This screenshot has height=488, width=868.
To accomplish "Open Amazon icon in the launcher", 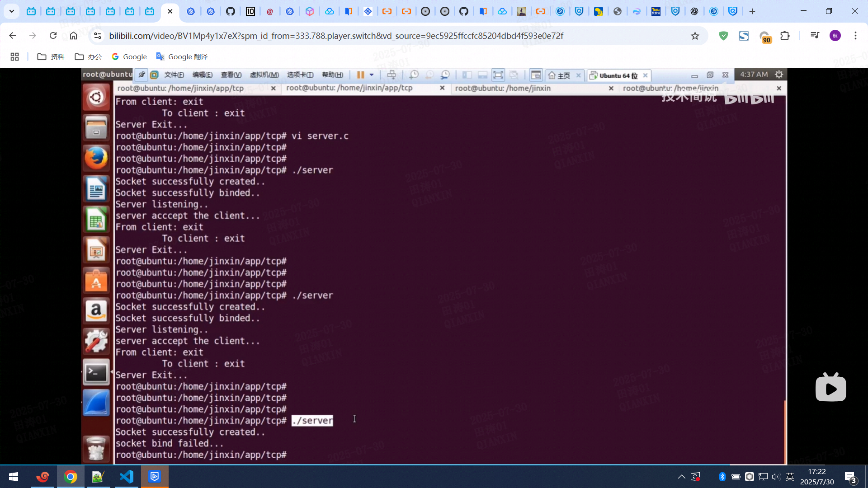I will 96,311.
